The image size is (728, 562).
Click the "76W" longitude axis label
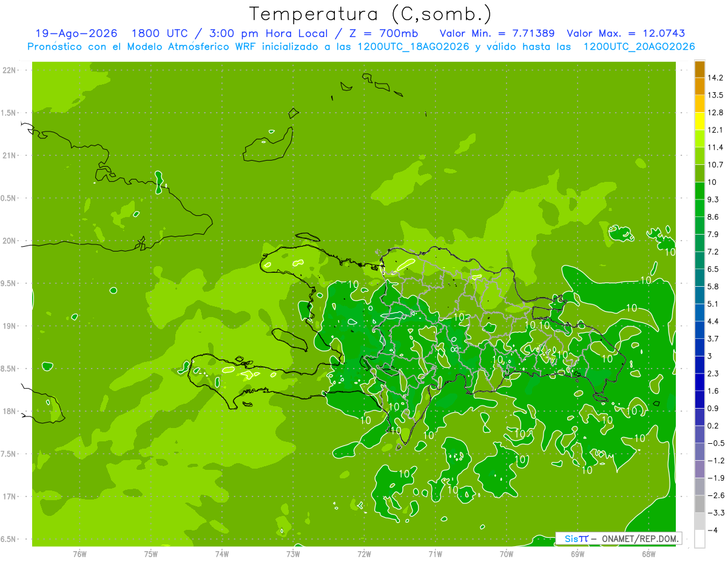tap(79, 554)
